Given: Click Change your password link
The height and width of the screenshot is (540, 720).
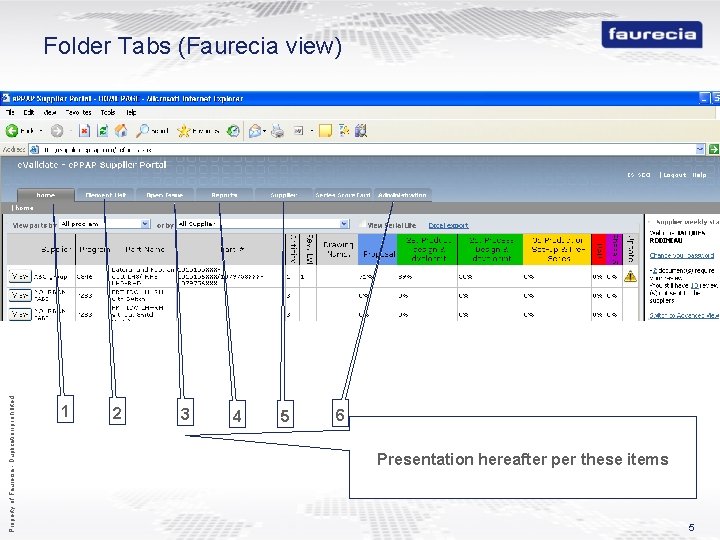Looking at the screenshot, I should pyautogui.click(x=681, y=255).
